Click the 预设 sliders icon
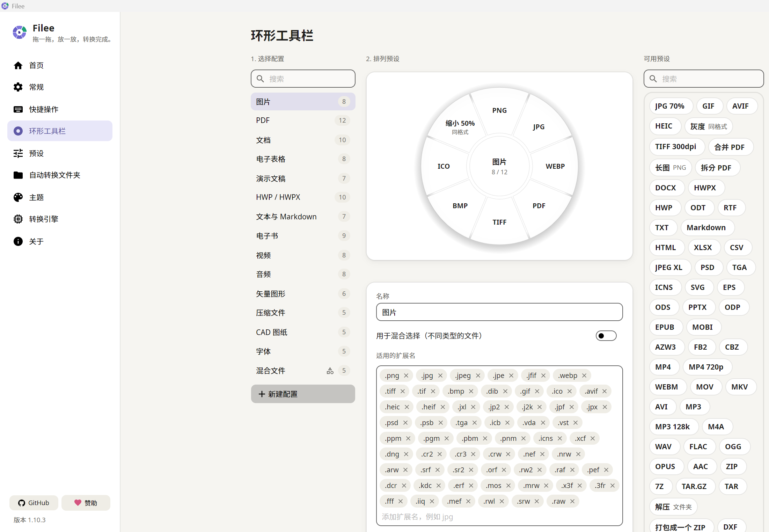Image resolution: width=769 pixels, height=532 pixels. point(18,153)
